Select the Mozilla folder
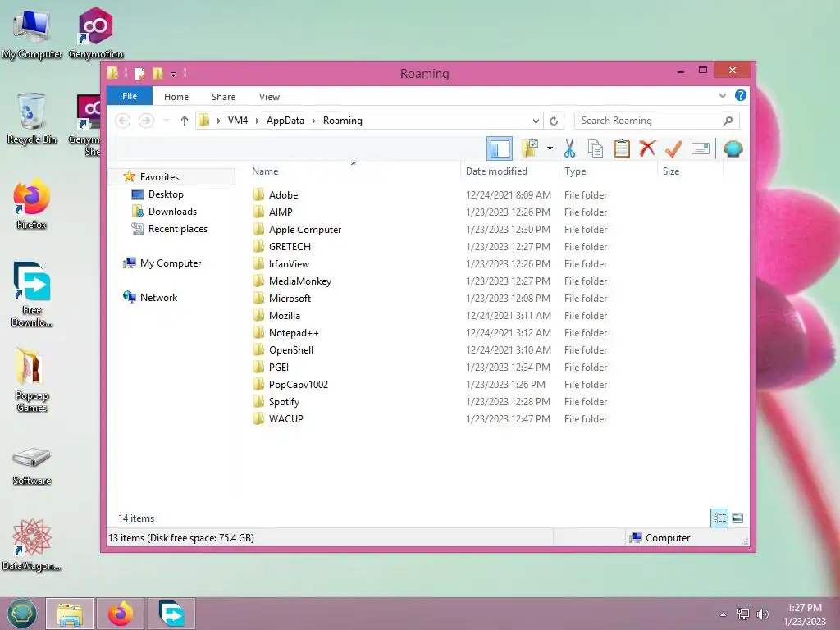 tap(284, 316)
